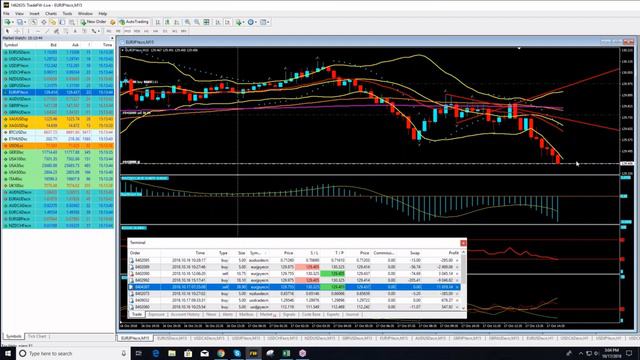640x360 pixels.
Task: Open the Tick Chart tab
Action: point(37,336)
